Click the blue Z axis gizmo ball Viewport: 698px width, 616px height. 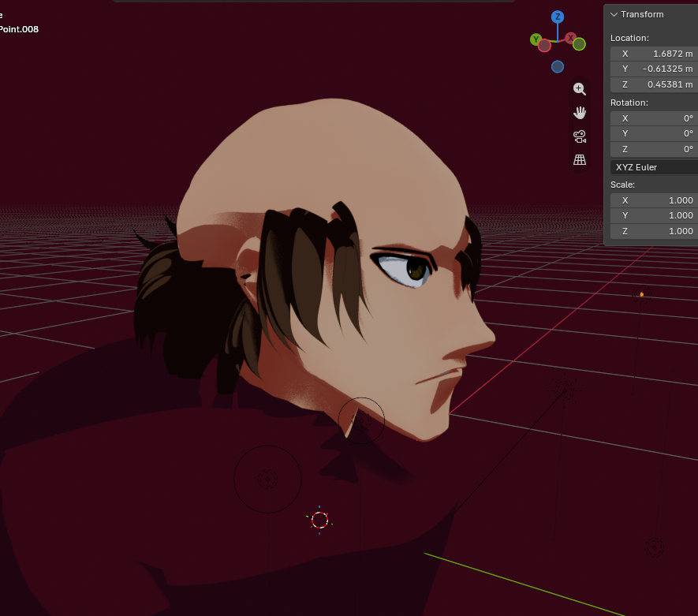[x=558, y=17]
